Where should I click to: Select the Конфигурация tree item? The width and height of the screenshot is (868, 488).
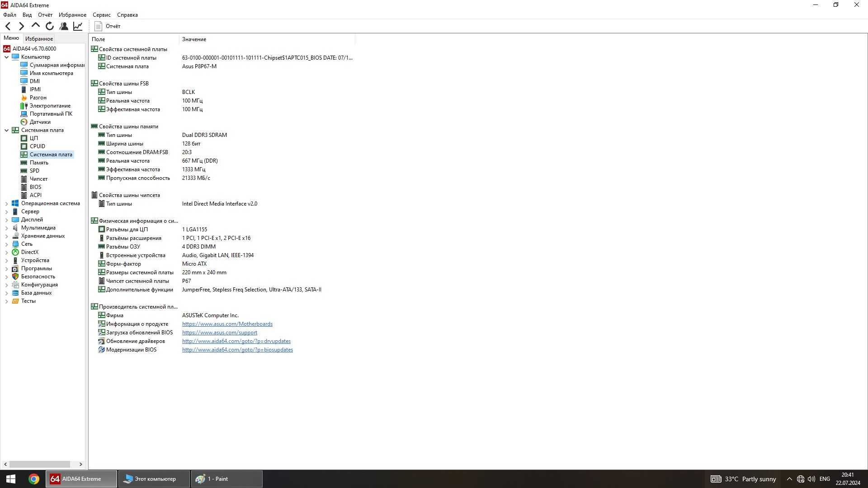(x=39, y=285)
